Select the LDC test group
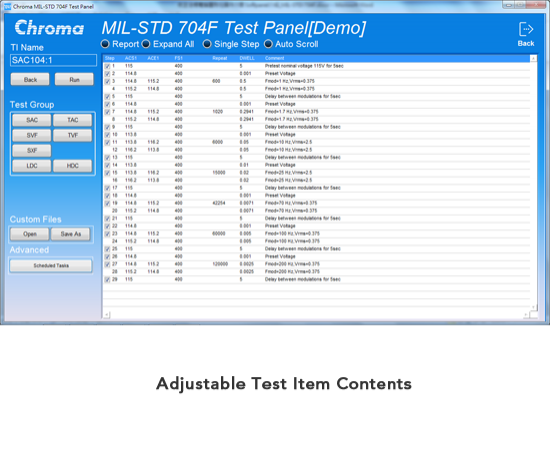This screenshot has height=449, width=550. point(32,166)
